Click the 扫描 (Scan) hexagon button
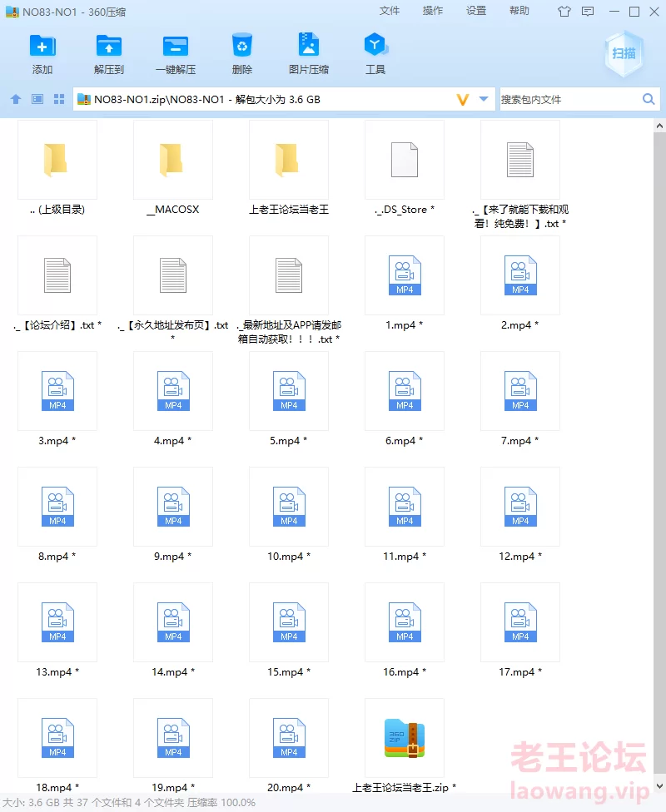 (624, 53)
